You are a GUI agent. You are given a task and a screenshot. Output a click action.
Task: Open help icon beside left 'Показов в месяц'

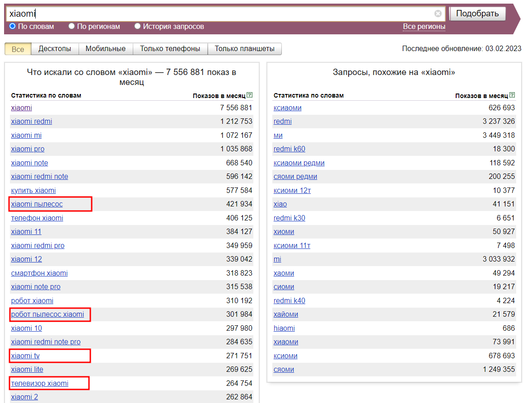pyautogui.click(x=249, y=95)
